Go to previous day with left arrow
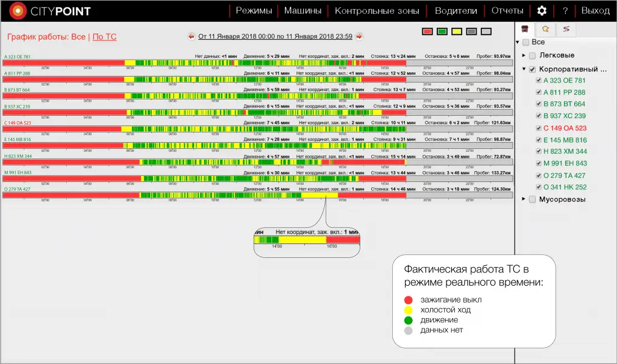This screenshot has height=364, width=617. [x=192, y=37]
